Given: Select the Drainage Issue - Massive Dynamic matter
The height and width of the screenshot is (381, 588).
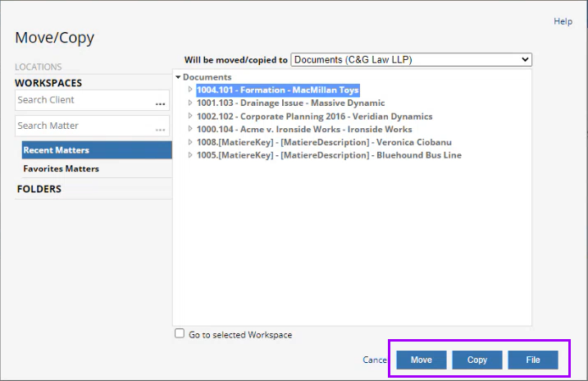Looking at the screenshot, I should tap(290, 103).
